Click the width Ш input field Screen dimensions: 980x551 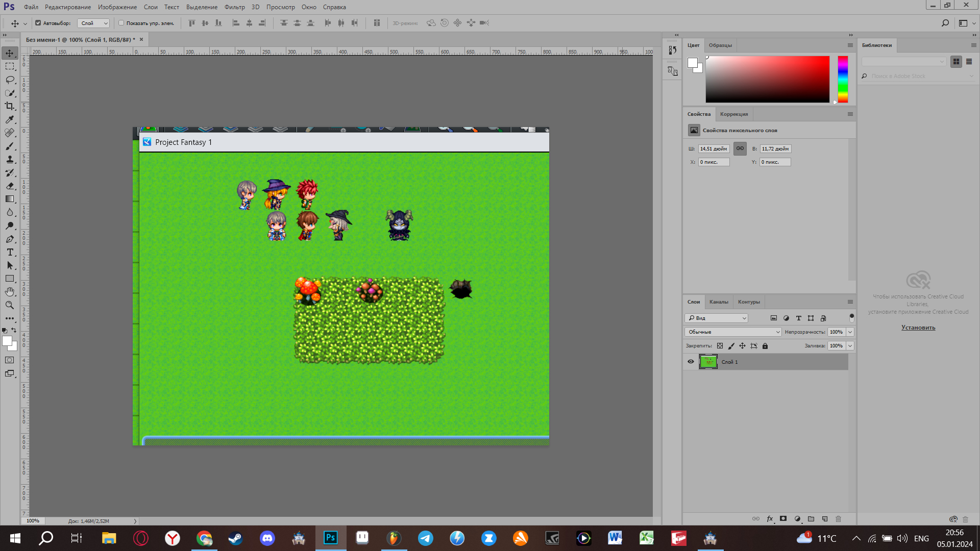[x=713, y=149]
